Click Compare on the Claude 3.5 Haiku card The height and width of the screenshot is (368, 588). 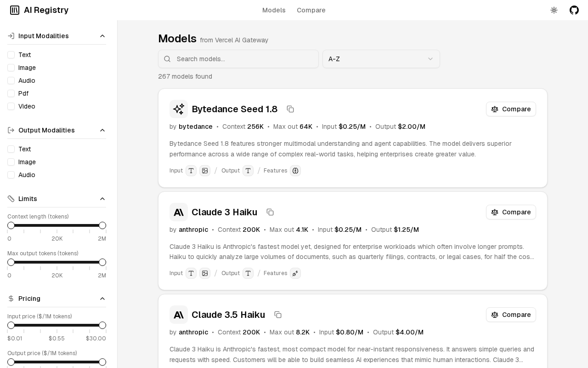pos(511,315)
